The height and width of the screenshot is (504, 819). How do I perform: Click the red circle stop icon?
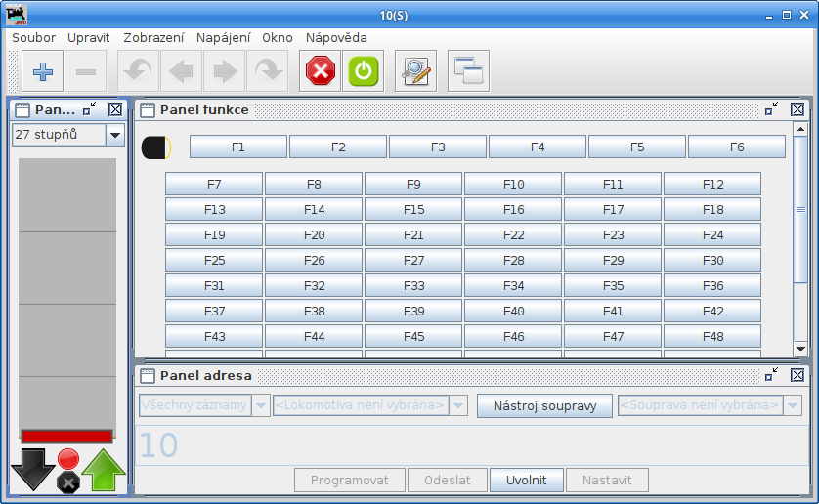[67, 458]
